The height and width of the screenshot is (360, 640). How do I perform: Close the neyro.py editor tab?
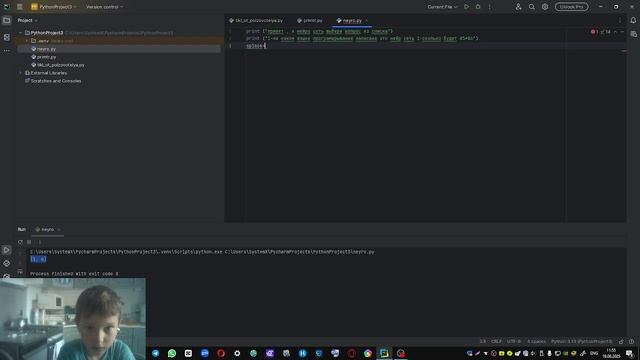click(367, 20)
